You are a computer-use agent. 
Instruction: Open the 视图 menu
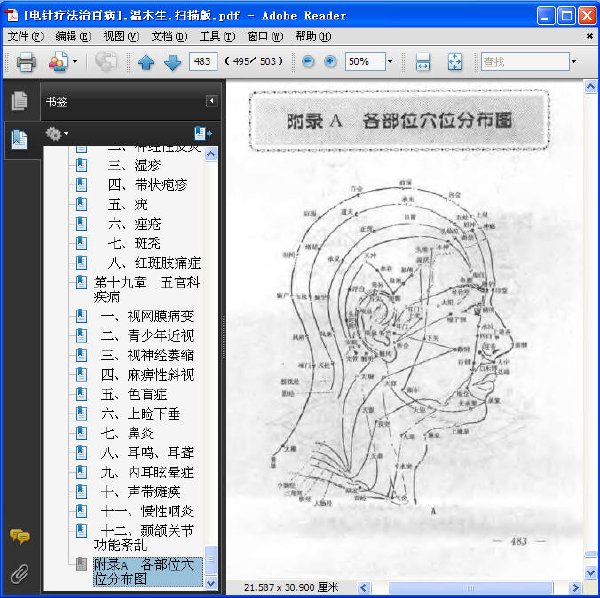[x=121, y=37]
